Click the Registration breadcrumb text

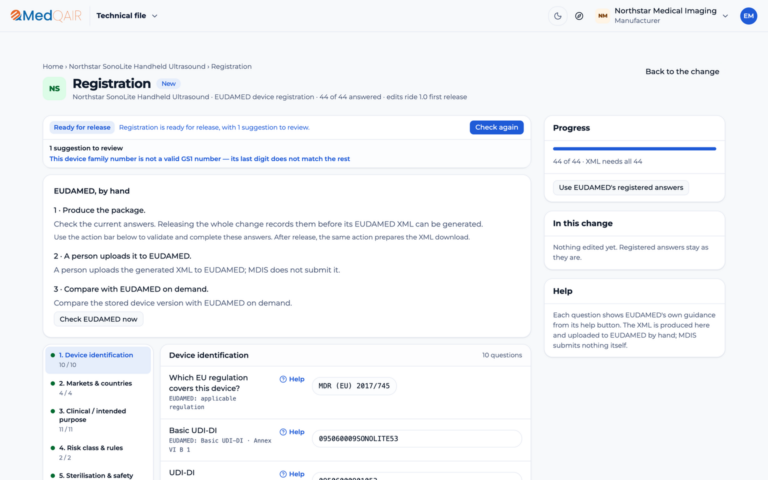231,67
